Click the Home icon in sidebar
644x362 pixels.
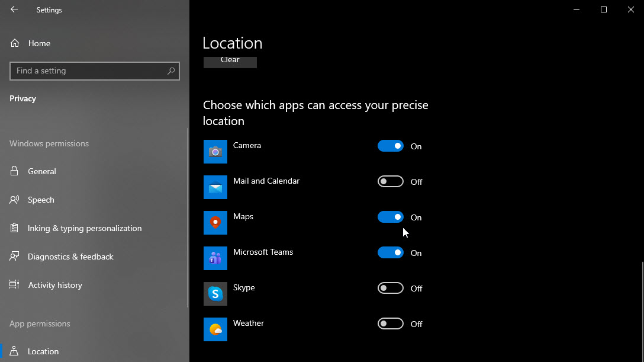[14, 43]
